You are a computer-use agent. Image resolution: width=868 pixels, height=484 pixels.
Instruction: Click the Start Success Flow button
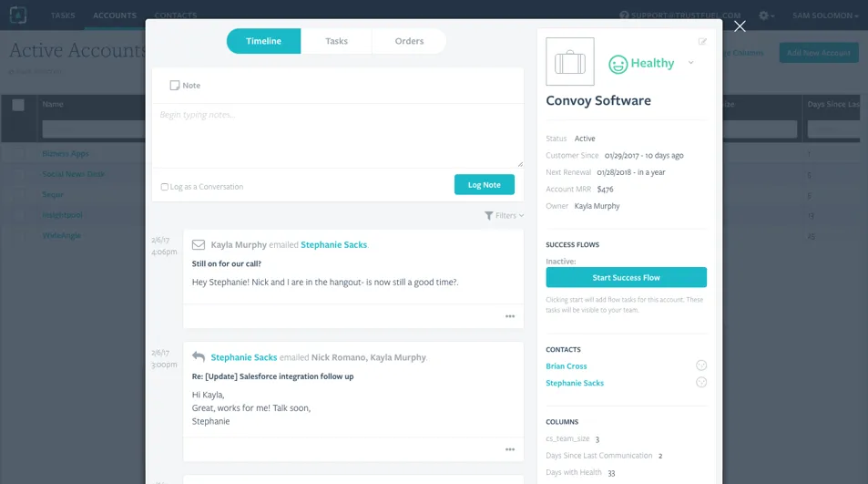coord(626,277)
